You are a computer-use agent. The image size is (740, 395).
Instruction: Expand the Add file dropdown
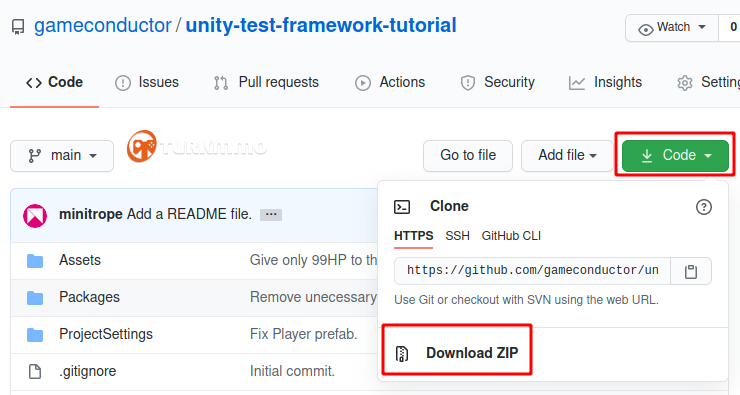pyautogui.click(x=567, y=155)
